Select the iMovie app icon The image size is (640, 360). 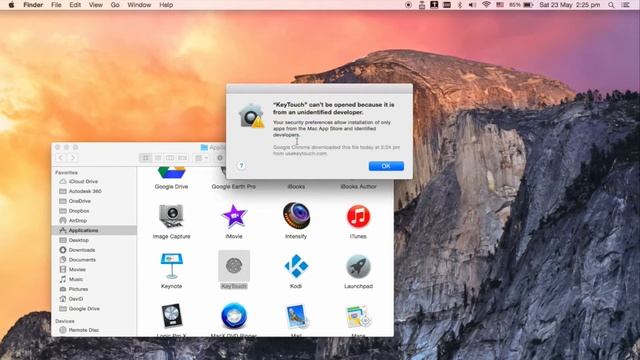pyautogui.click(x=234, y=216)
